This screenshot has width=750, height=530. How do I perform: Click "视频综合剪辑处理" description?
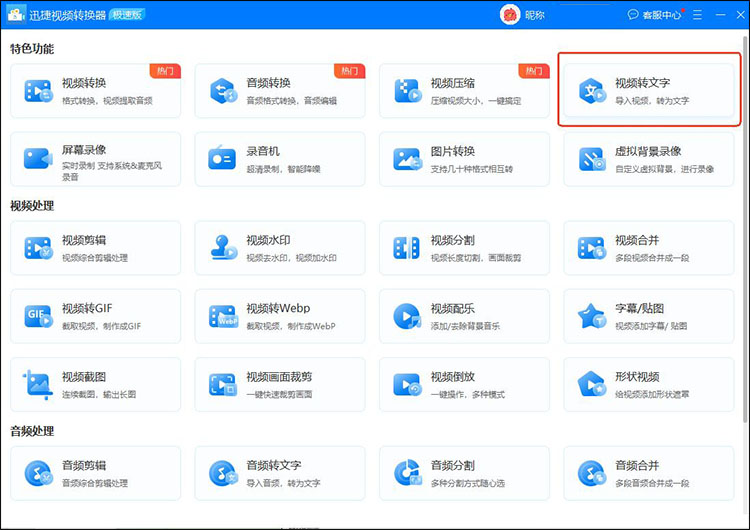coord(95,258)
